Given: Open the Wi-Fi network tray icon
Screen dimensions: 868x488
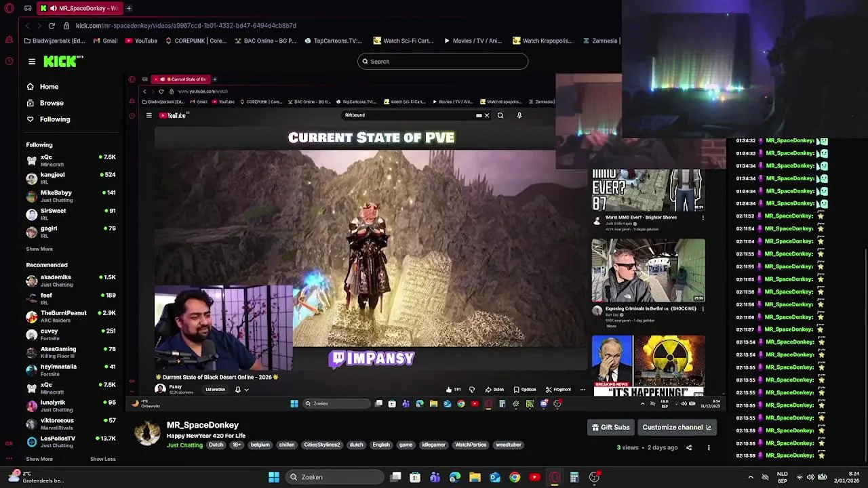Looking at the screenshot, I should coord(799,477).
